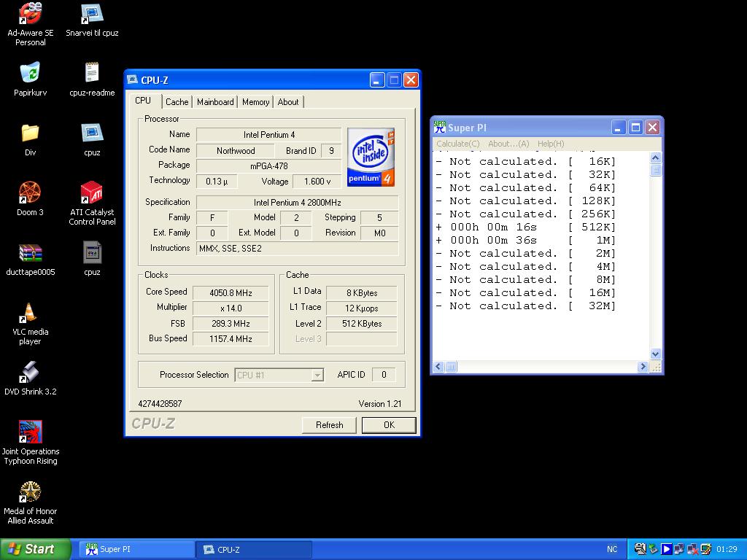Click the Level 2 512 KBytes value
The height and width of the screenshot is (560, 747).
(362, 323)
